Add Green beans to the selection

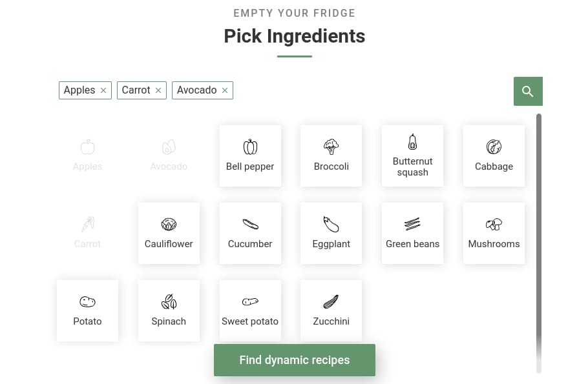pos(412,232)
